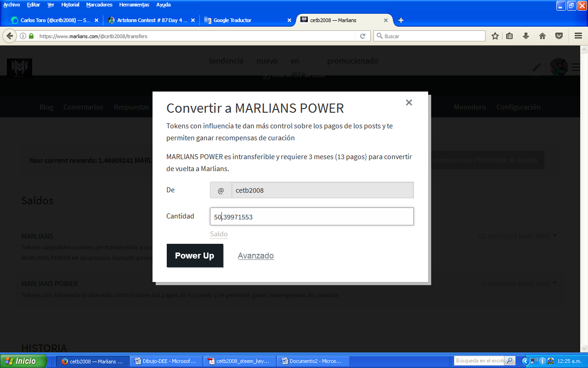This screenshot has width=588, height=368.
Task: Open the Avanzado link
Action: coord(256,256)
